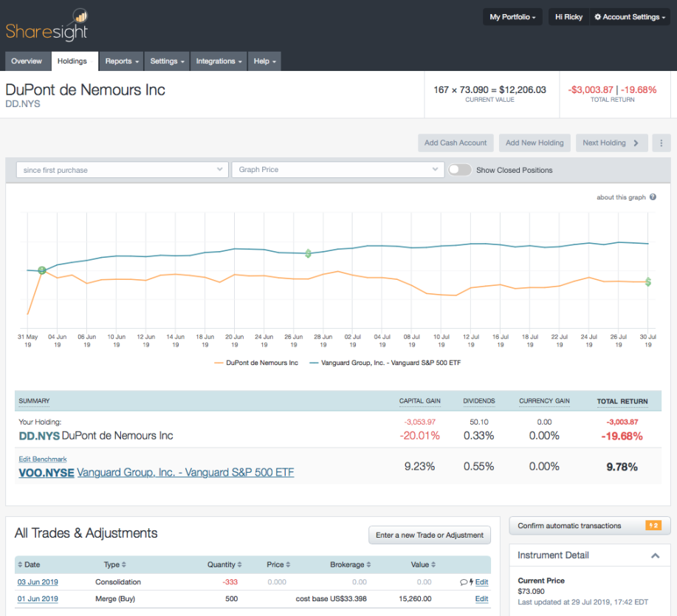677x616 pixels.
Task: Click the TOTAL RETURN column header
Action: point(622,401)
